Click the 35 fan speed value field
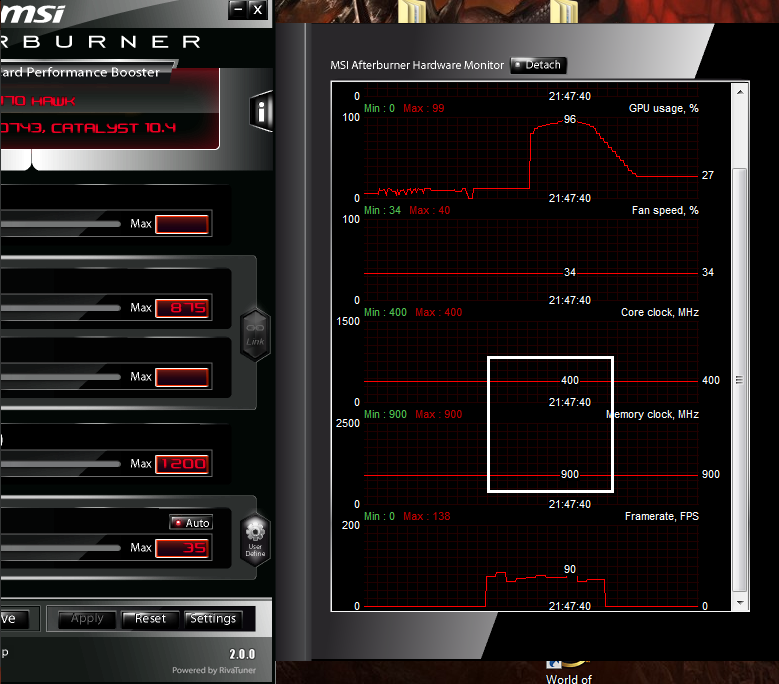 [x=182, y=548]
